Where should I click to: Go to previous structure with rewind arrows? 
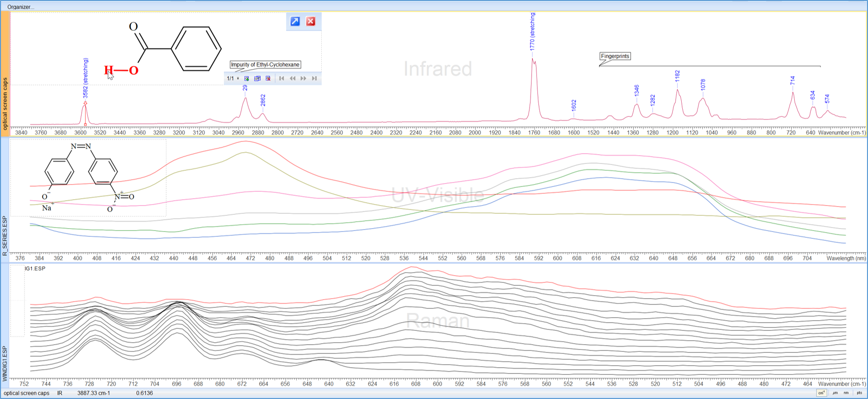(x=292, y=78)
